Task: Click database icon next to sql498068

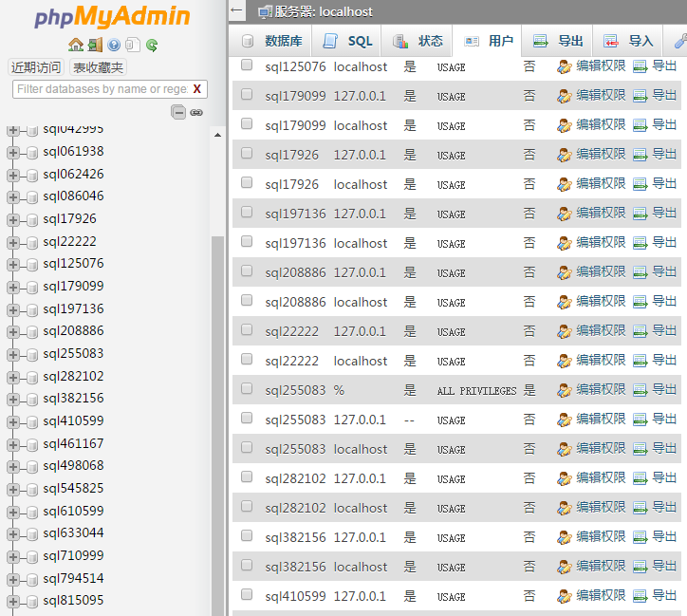Action: tap(32, 467)
